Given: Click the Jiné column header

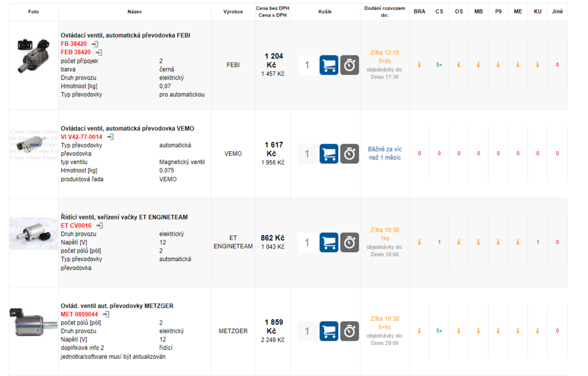Looking at the screenshot, I should [x=557, y=12].
